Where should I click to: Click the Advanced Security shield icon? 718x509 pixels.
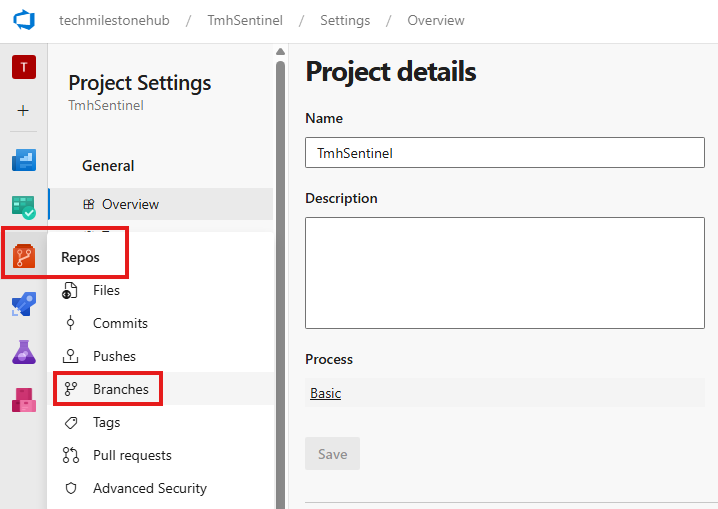71,488
